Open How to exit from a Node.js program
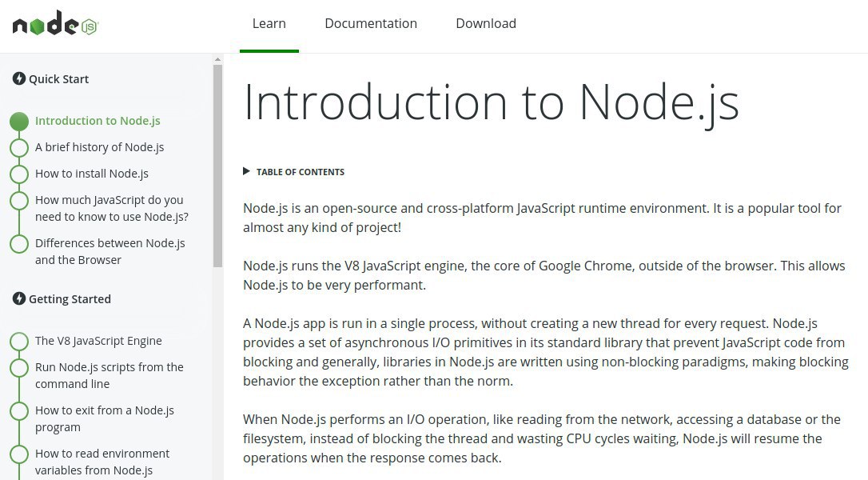Screen dimensions: 868x480 [104, 418]
